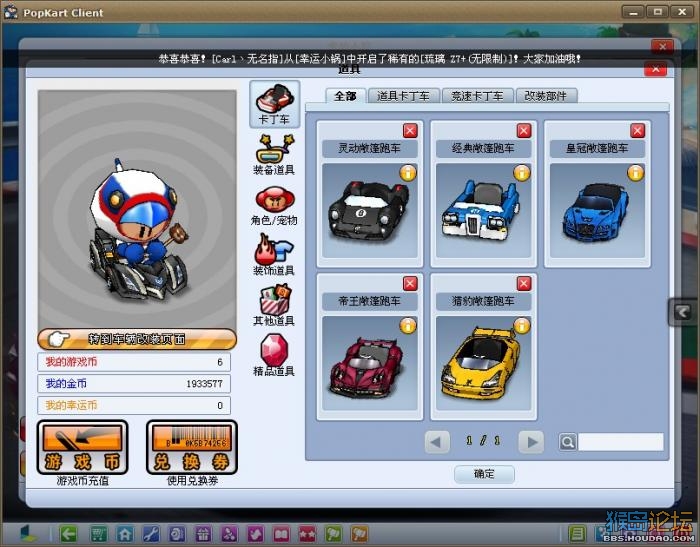Switch to the 全部 tab
700x547 pixels.
pyautogui.click(x=346, y=96)
